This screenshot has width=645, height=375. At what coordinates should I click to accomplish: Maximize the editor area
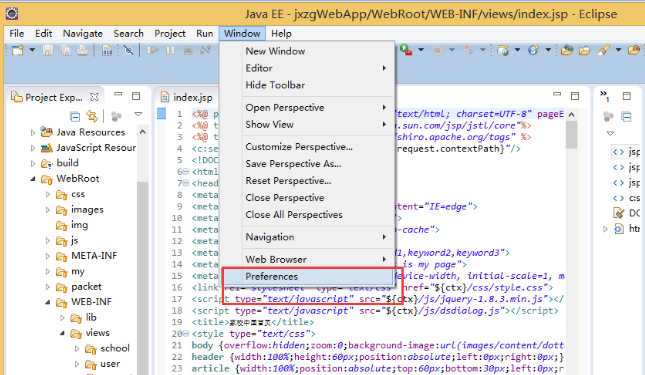575,96
